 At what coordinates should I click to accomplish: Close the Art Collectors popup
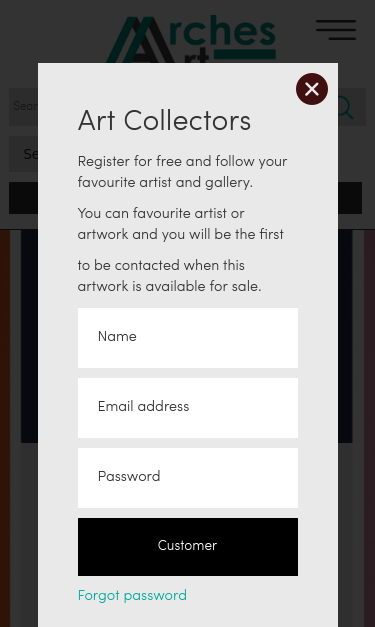(312, 89)
